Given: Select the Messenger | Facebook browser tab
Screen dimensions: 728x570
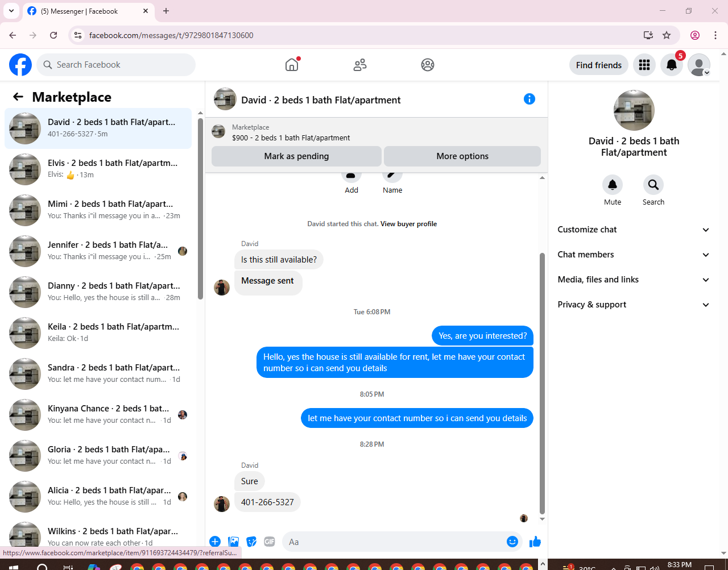Looking at the screenshot, I should click(x=88, y=11).
